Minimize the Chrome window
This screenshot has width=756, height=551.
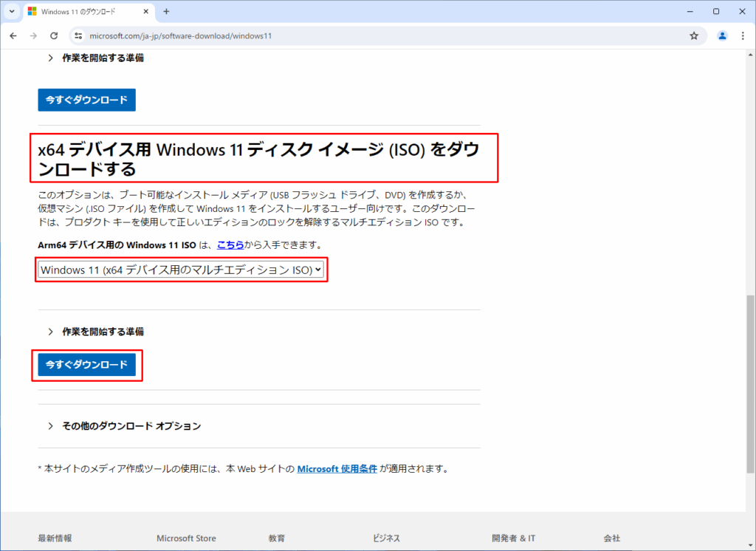(x=690, y=12)
